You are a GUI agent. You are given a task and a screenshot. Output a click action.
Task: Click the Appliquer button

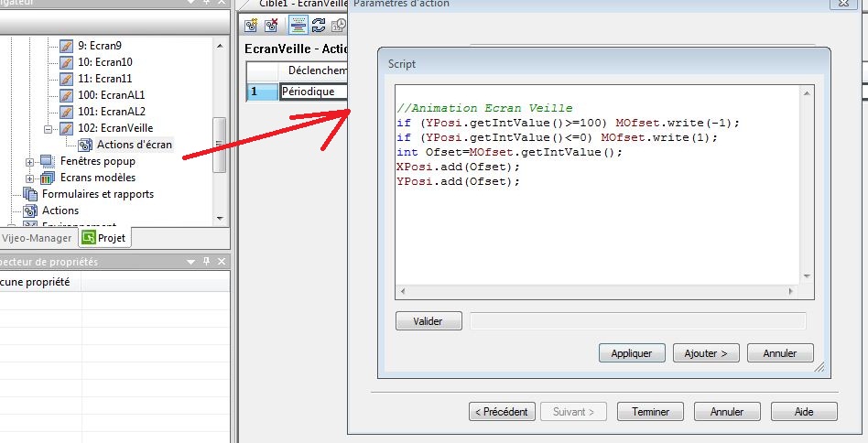point(631,352)
